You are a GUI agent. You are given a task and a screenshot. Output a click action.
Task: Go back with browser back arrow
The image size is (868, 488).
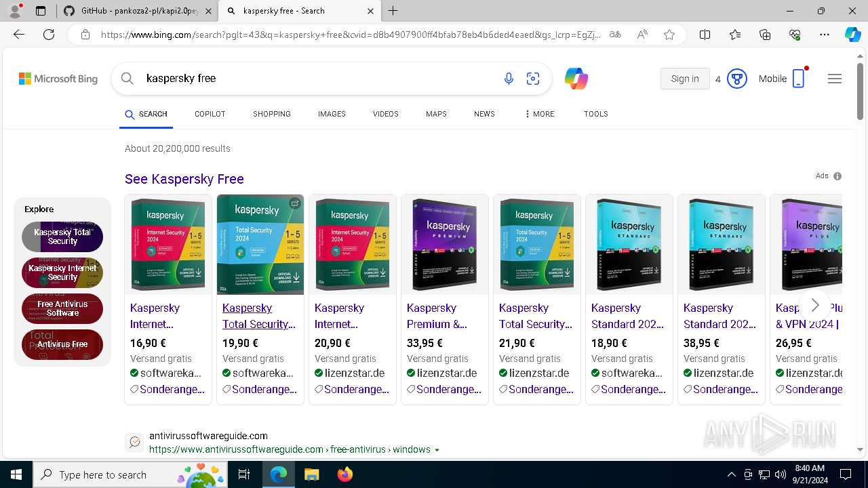[19, 35]
